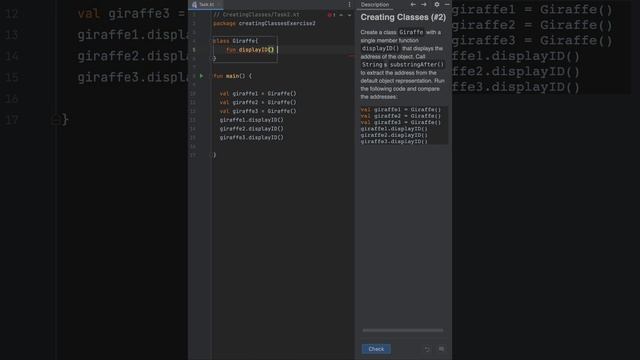Click the next-problem down arrow in editor inspection widget

(x=349, y=15)
